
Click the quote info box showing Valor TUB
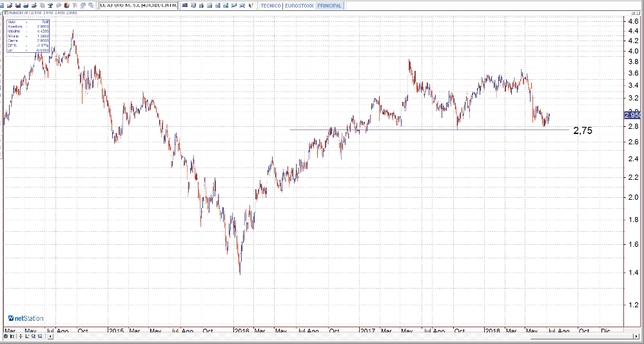pos(28,35)
